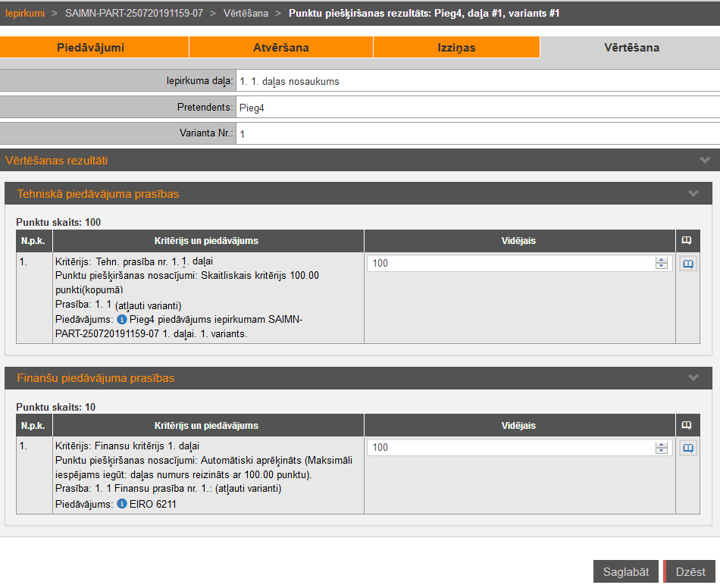Collapse the Finanšu piedāvājuma prasības panel

pyautogui.click(x=693, y=378)
